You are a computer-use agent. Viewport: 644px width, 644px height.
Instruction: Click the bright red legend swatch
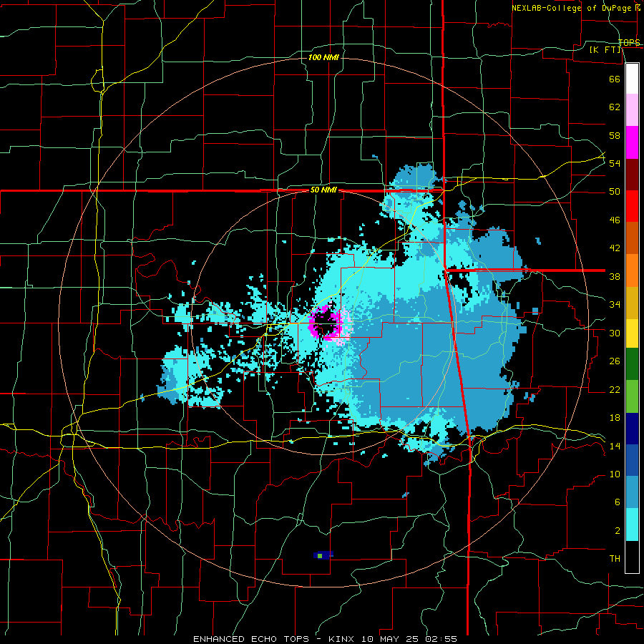(632, 206)
